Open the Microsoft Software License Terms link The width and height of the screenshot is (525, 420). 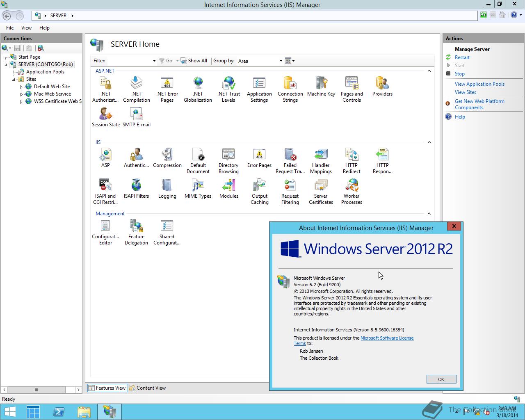[387, 338]
